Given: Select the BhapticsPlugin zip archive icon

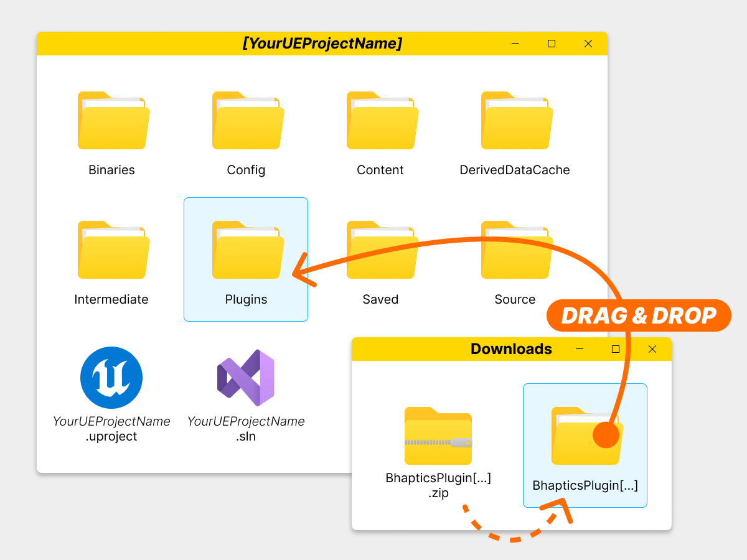Looking at the screenshot, I should [438, 436].
